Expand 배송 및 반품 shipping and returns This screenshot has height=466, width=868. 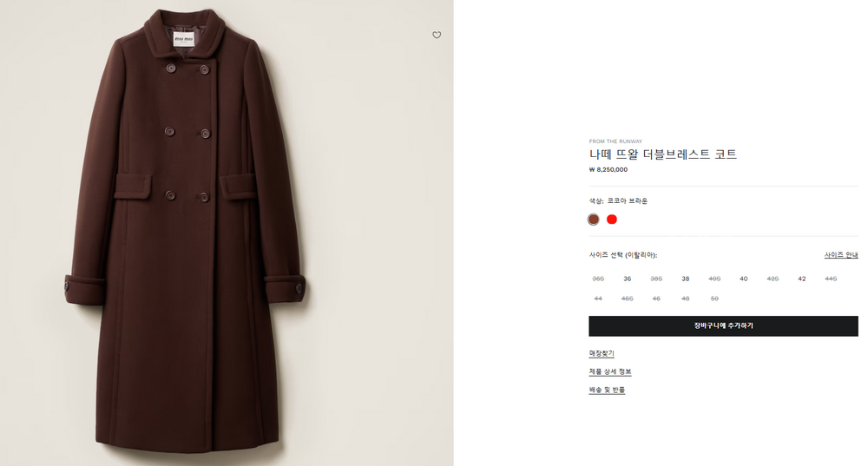pos(607,390)
